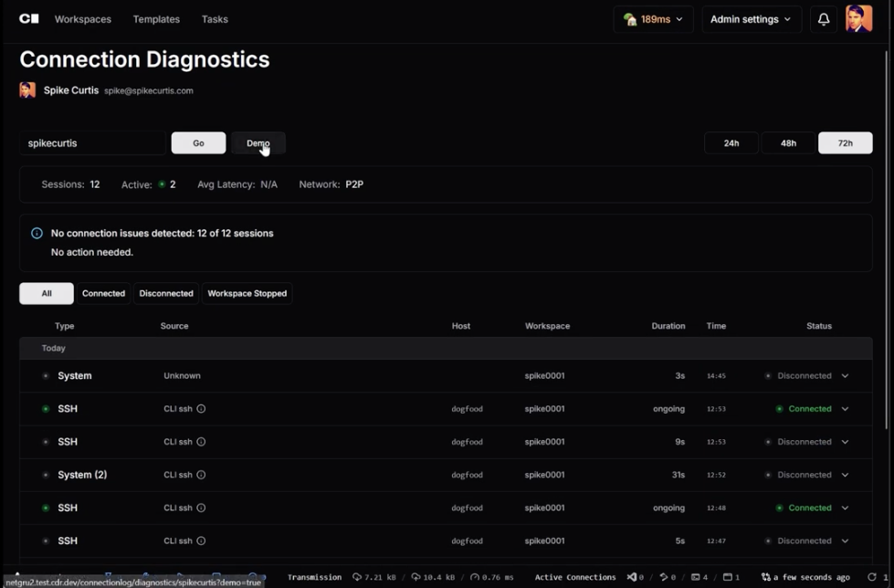894x588 pixels.
Task: Go to Templates in top navigation
Action: pyautogui.click(x=156, y=19)
